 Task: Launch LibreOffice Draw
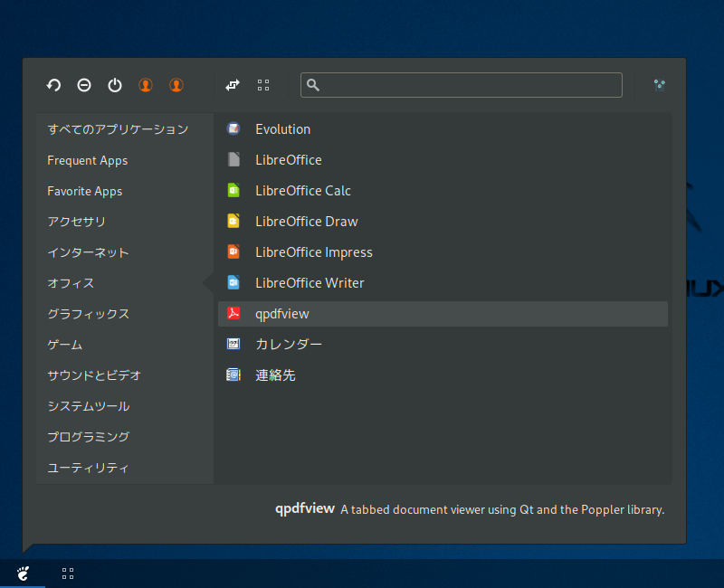click(x=443, y=222)
